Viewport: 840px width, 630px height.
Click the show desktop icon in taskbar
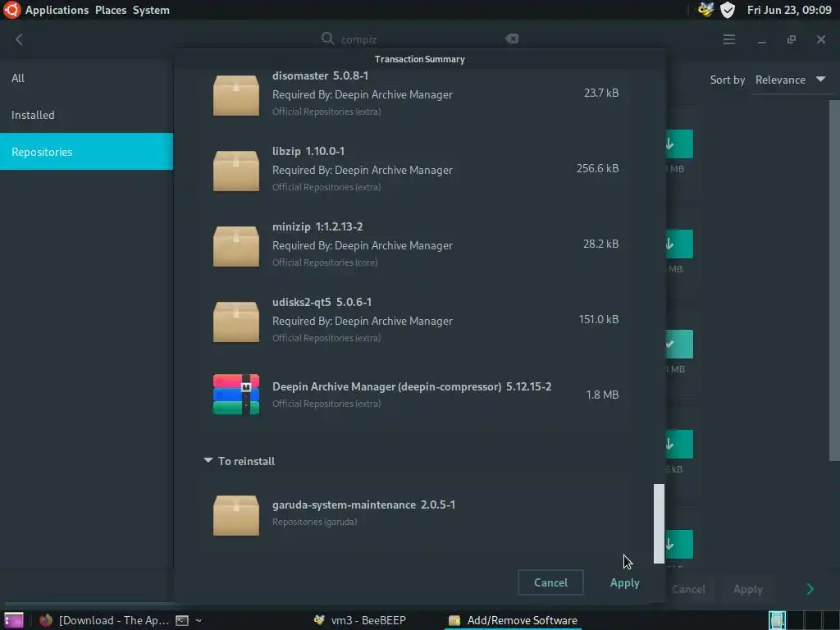pos(13,620)
